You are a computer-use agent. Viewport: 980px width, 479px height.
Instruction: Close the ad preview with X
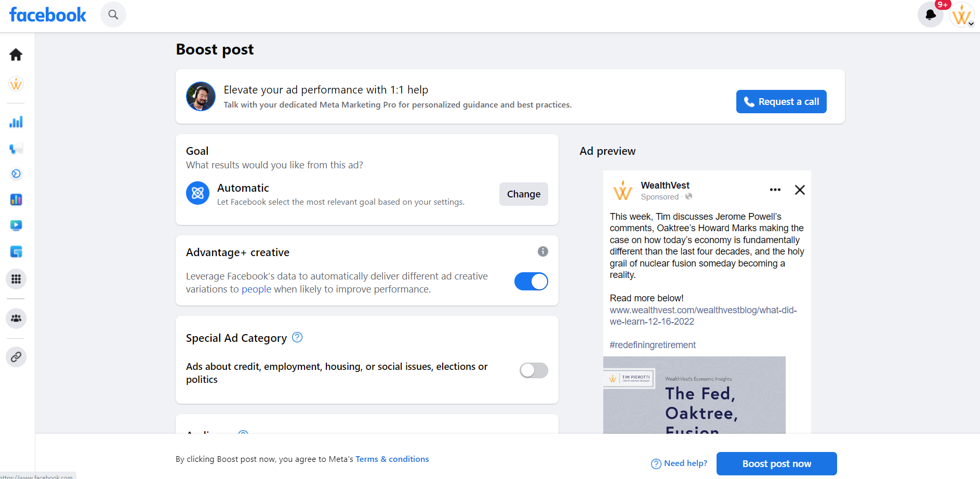[800, 190]
